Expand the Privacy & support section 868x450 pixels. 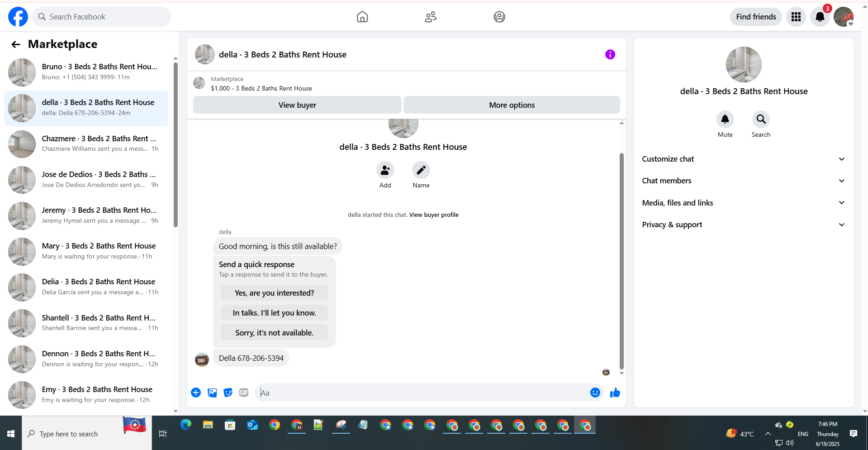tap(744, 225)
